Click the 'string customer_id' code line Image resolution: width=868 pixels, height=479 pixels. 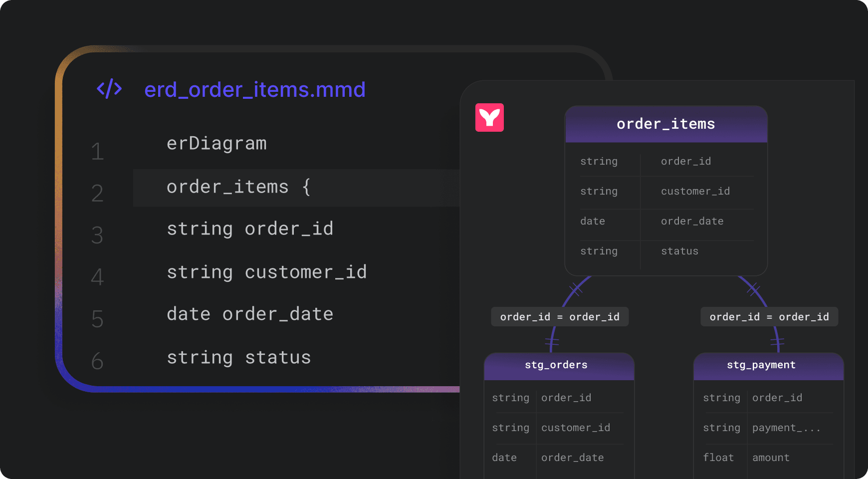pyautogui.click(x=267, y=272)
